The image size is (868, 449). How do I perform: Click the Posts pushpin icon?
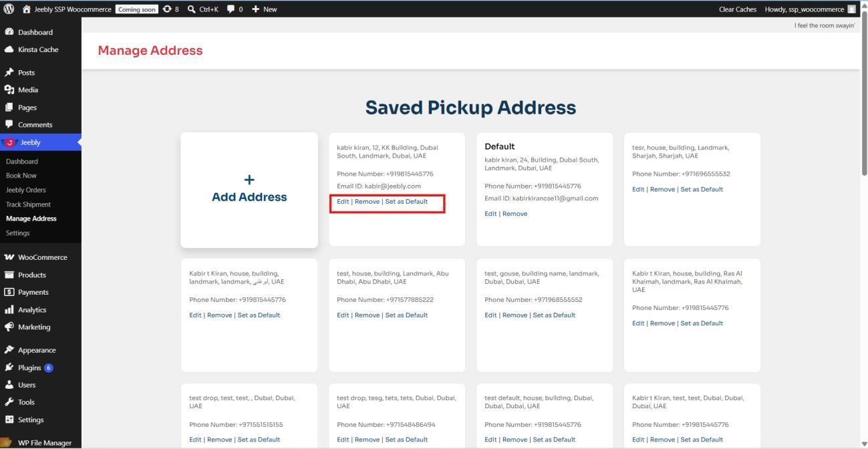click(x=9, y=72)
